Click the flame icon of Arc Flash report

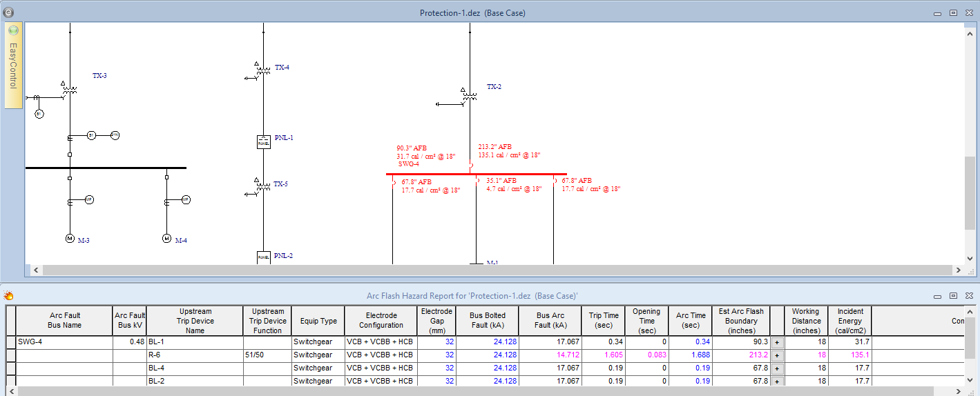click(9, 296)
